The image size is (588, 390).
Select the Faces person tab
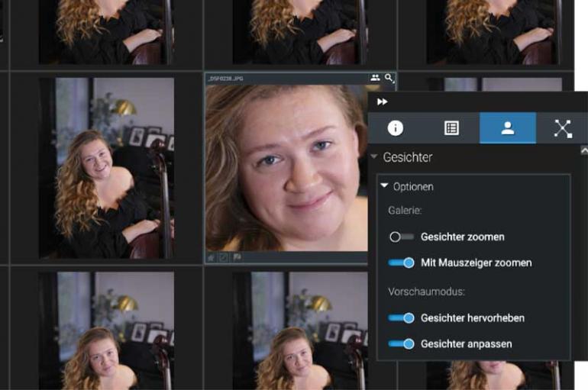pos(507,128)
